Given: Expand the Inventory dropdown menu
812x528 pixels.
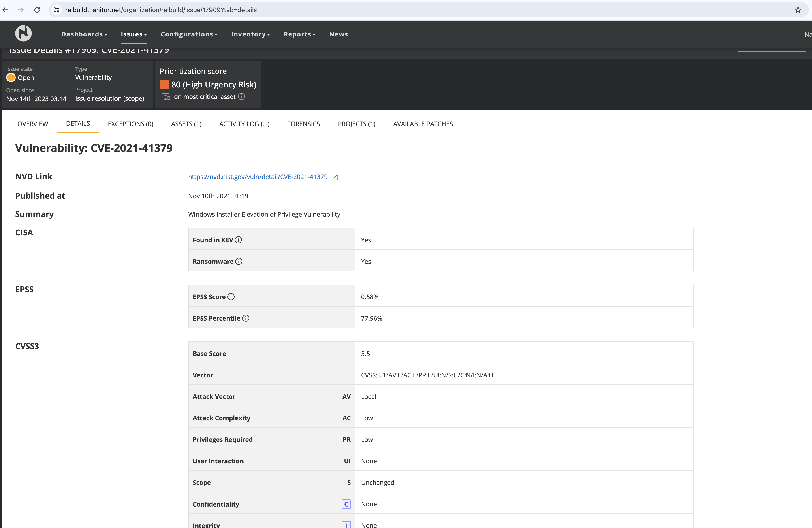Looking at the screenshot, I should pos(250,34).
